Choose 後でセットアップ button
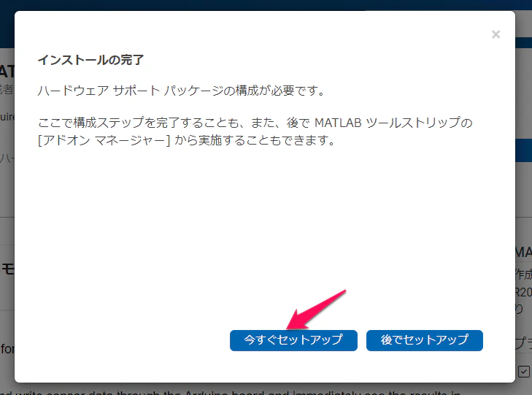 [x=425, y=340]
